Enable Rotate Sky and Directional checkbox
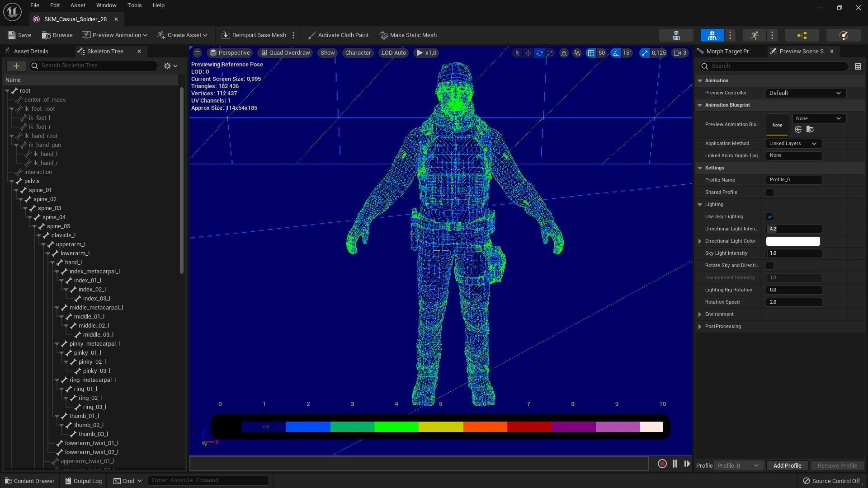The image size is (868, 488). click(769, 266)
